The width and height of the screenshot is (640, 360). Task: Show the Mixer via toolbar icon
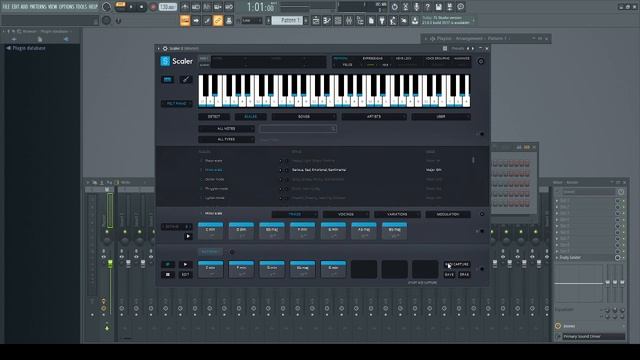pos(349,20)
